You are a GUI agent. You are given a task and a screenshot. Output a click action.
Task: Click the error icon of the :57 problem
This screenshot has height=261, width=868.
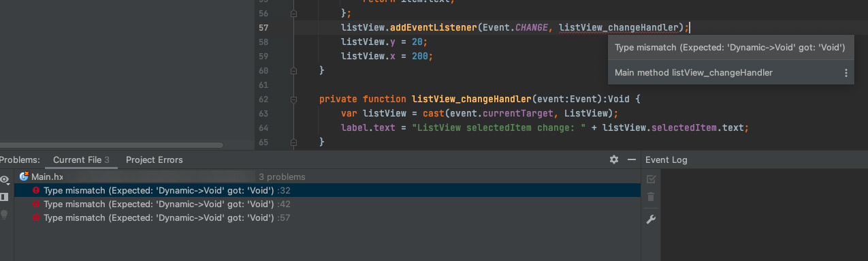tap(36, 217)
